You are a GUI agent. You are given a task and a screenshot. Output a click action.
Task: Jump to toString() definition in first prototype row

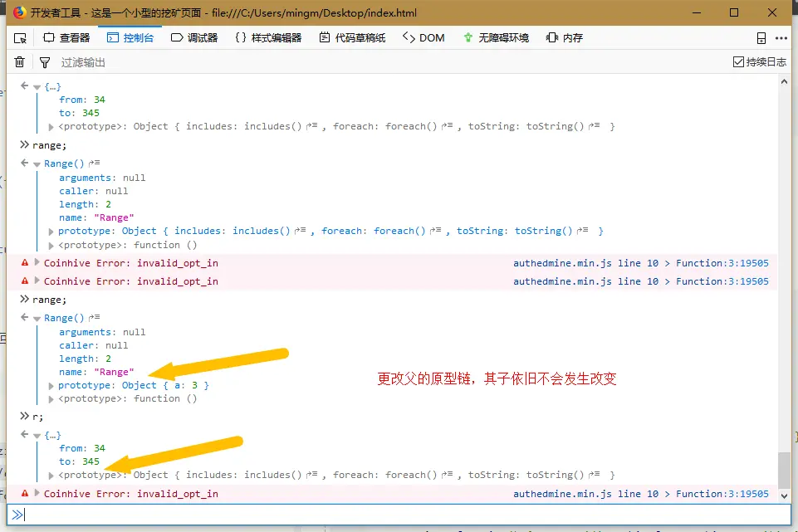pos(594,126)
